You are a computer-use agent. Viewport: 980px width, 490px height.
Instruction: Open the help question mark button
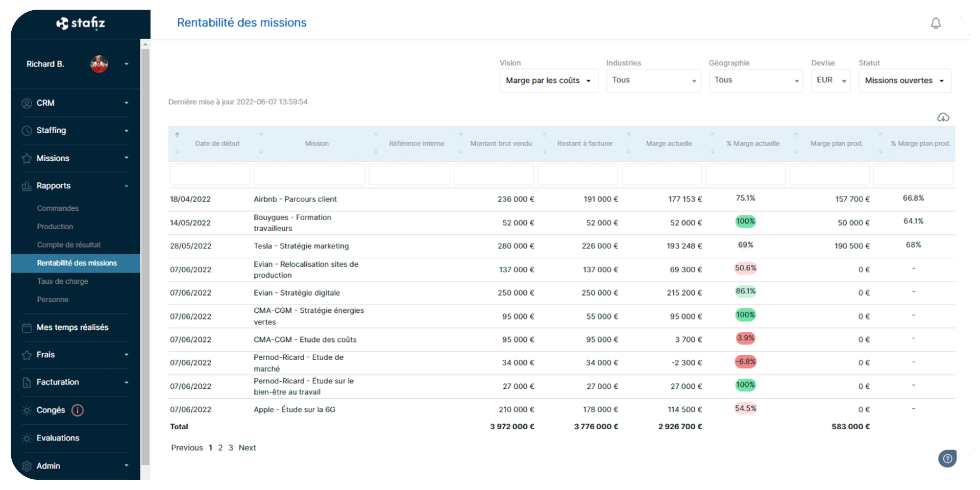click(947, 458)
